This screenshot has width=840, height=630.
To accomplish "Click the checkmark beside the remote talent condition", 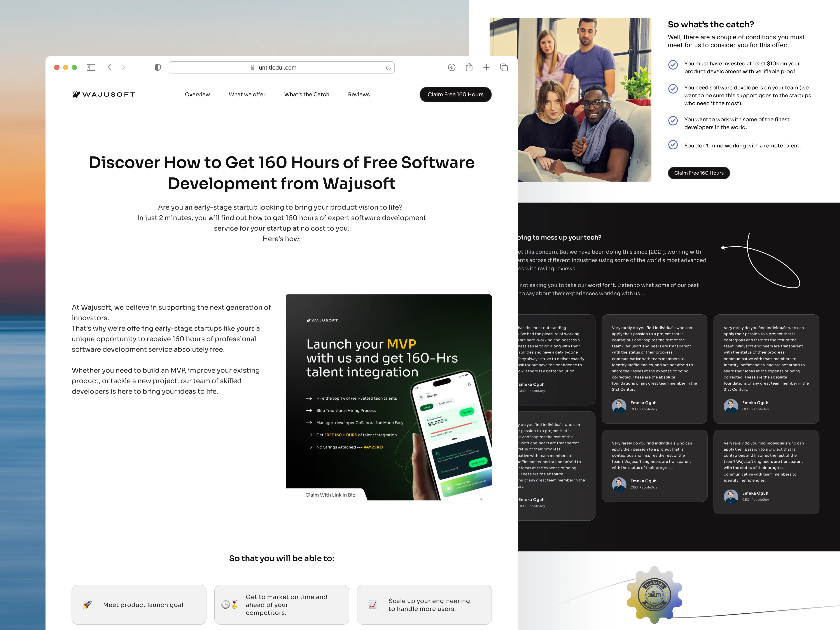I will (673, 145).
